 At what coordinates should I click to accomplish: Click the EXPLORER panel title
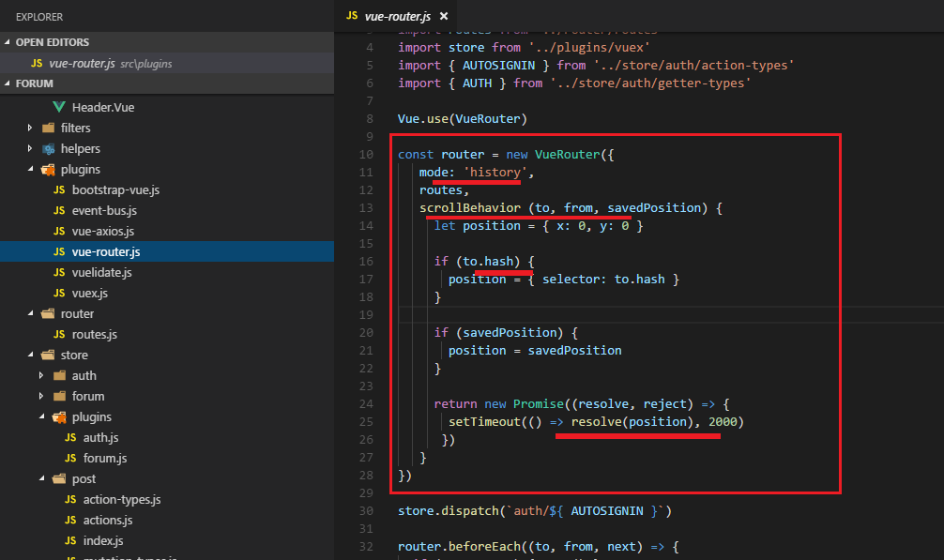pyautogui.click(x=39, y=17)
